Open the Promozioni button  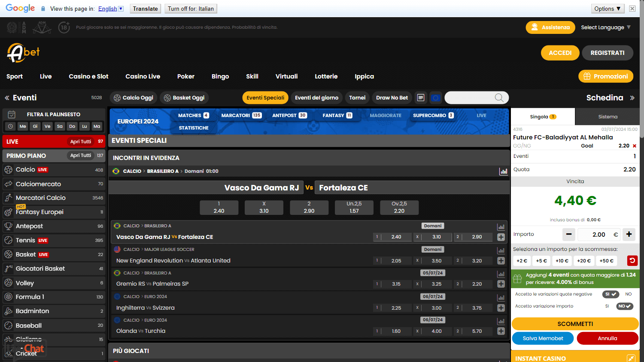pos(606,76)
